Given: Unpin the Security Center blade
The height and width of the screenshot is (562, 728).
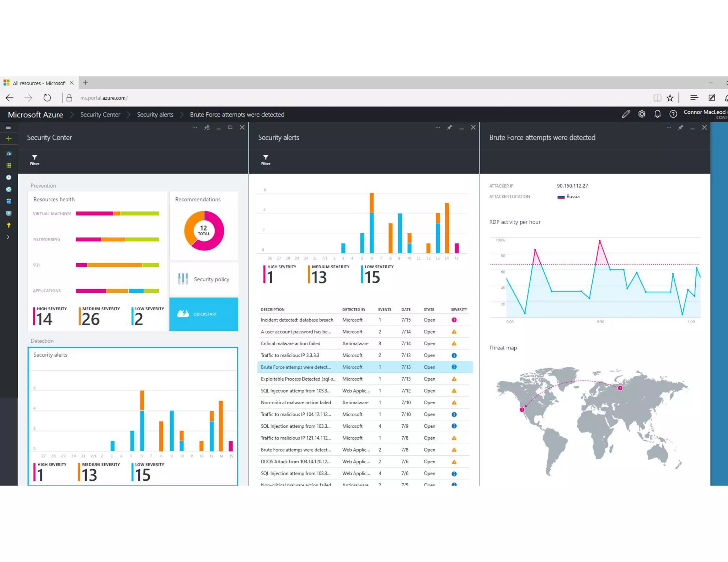Looking at the screenshot, I should tap(207, 128).
